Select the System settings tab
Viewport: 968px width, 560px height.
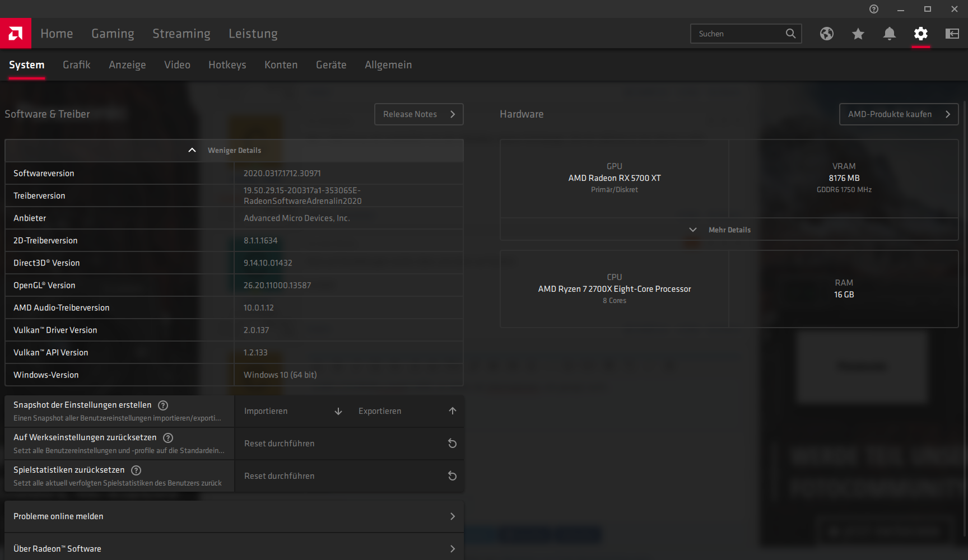(x=26, y=65)
